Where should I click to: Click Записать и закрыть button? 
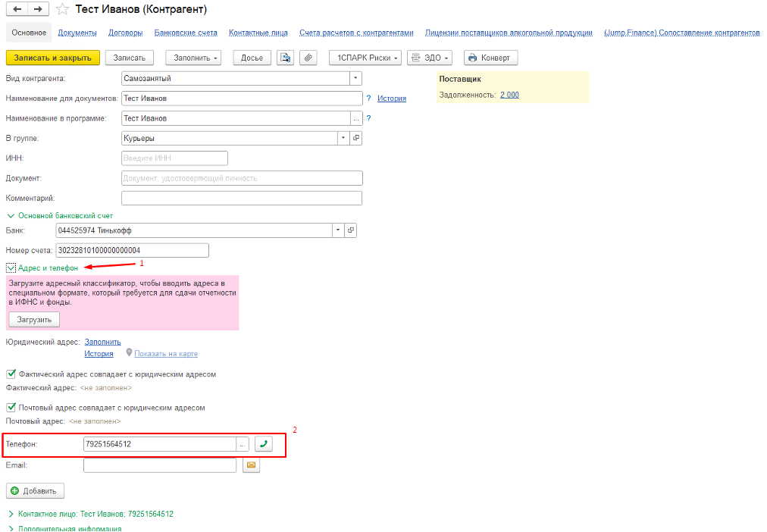tap(52, 58)
